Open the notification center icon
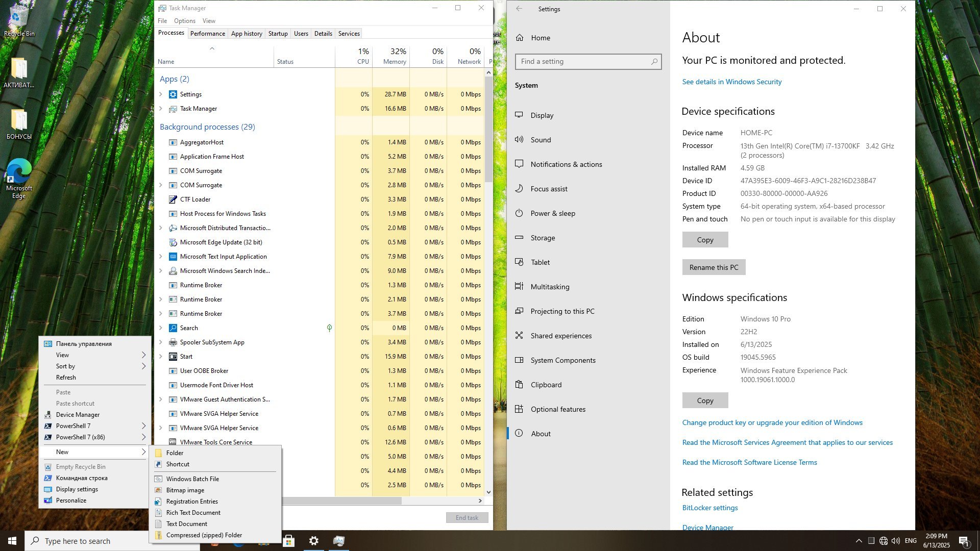Screen dimensions: 980x551 (964, 541)
